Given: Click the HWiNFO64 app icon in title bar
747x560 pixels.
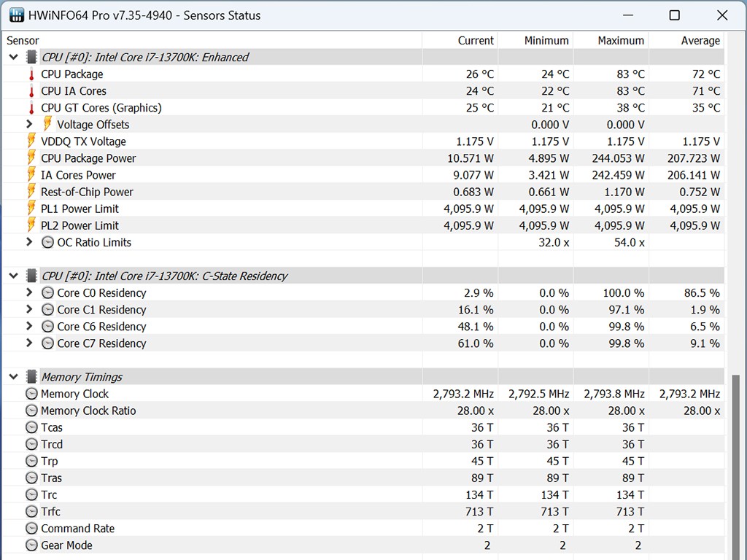Looking at the screenshot, I should pos(16,15).
